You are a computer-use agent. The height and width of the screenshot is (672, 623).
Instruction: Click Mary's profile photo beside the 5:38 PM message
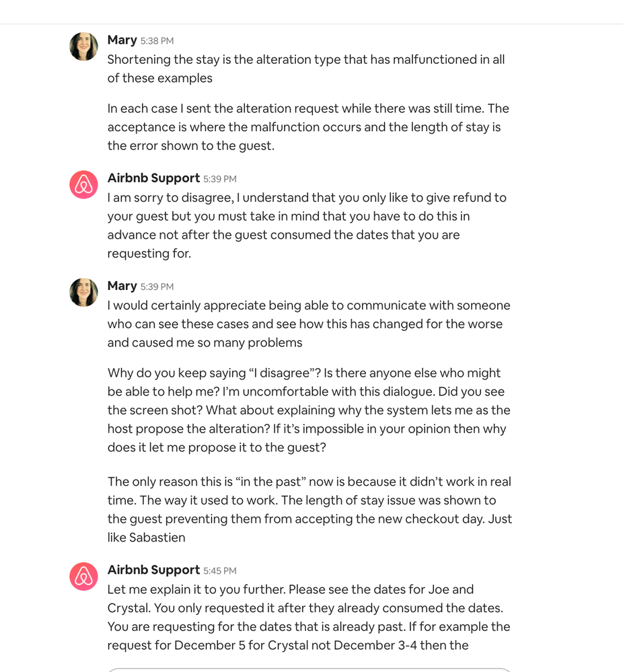83,46
